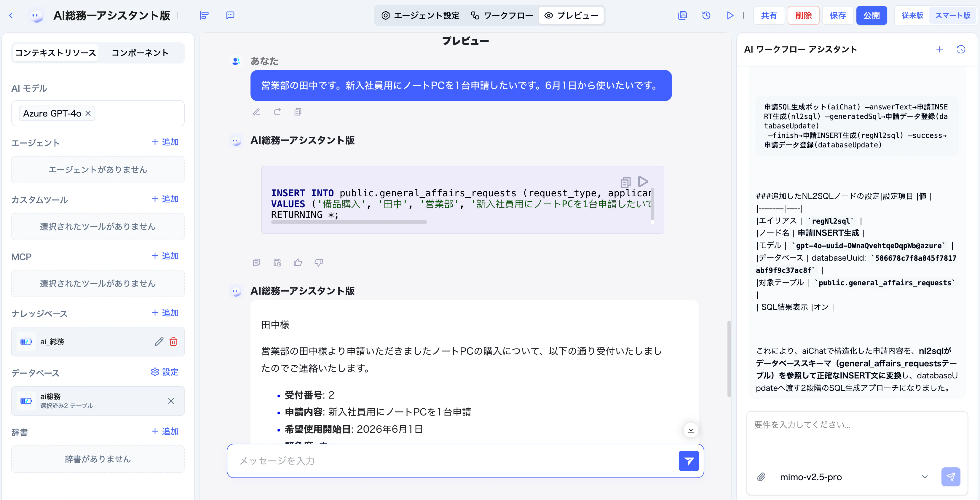This screenshot has width=980, height=500.
Task: Click the red 削除 button
Action: coord(804,16)
